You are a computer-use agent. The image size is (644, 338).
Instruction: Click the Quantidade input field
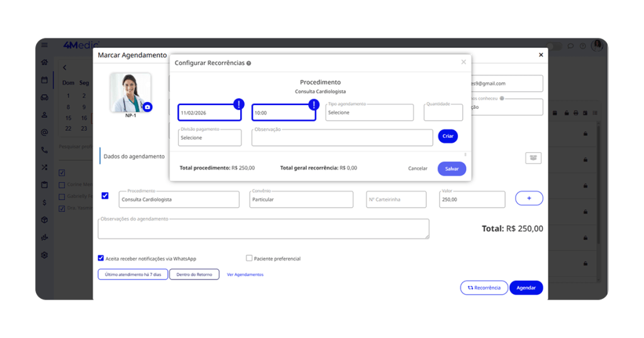(443, 113)
